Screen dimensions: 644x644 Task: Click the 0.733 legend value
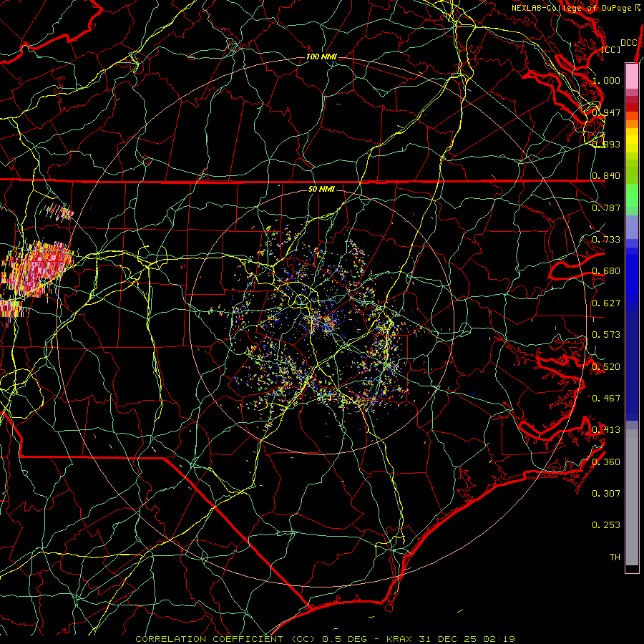click(x=607, y=240)
